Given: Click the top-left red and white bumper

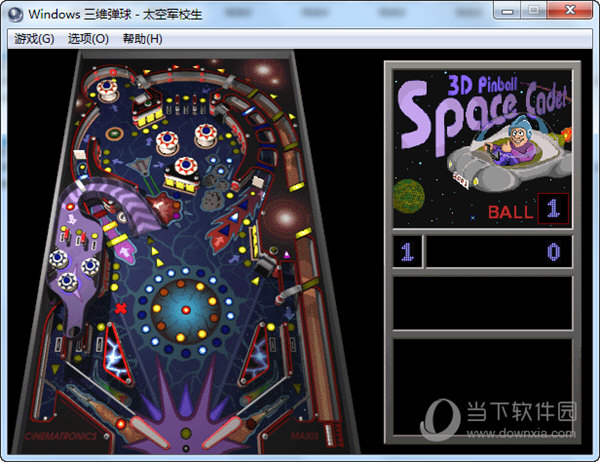Looking at the screenshot, I should (107, 89).
